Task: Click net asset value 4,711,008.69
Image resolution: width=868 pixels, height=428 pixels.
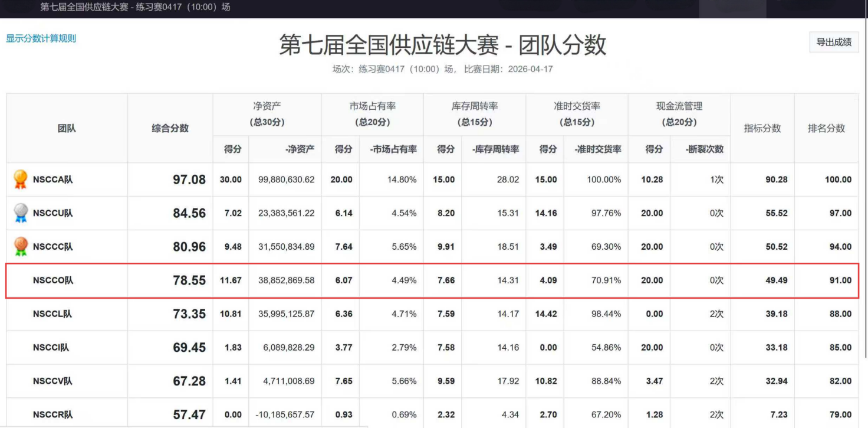Action: [289, 381]
